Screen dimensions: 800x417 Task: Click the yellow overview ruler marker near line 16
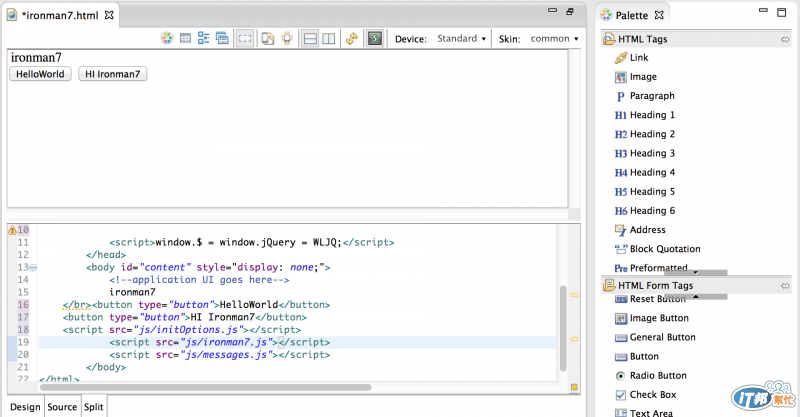574,295
